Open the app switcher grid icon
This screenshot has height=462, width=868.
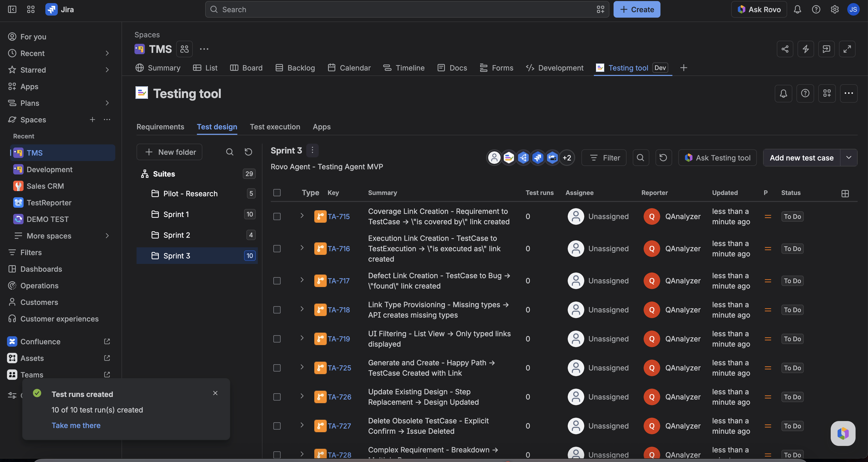point(31,9)
